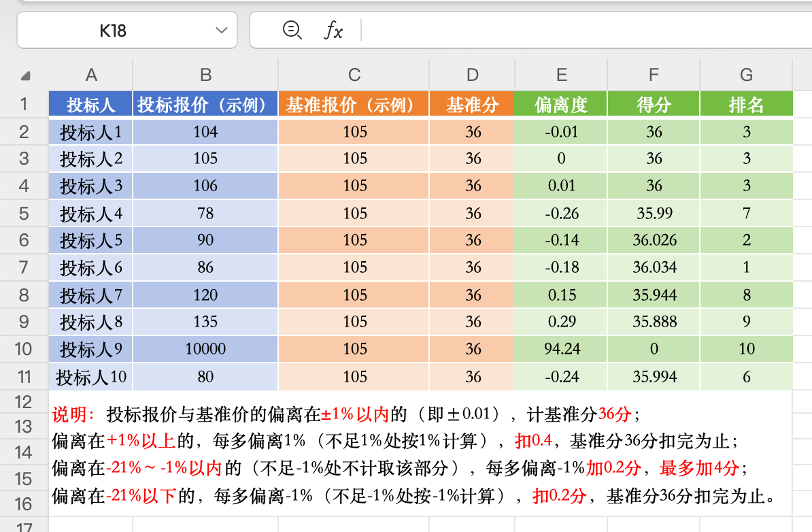Click the 投标人 header cell
Screen dimensions: 812x532
point(91,104)
